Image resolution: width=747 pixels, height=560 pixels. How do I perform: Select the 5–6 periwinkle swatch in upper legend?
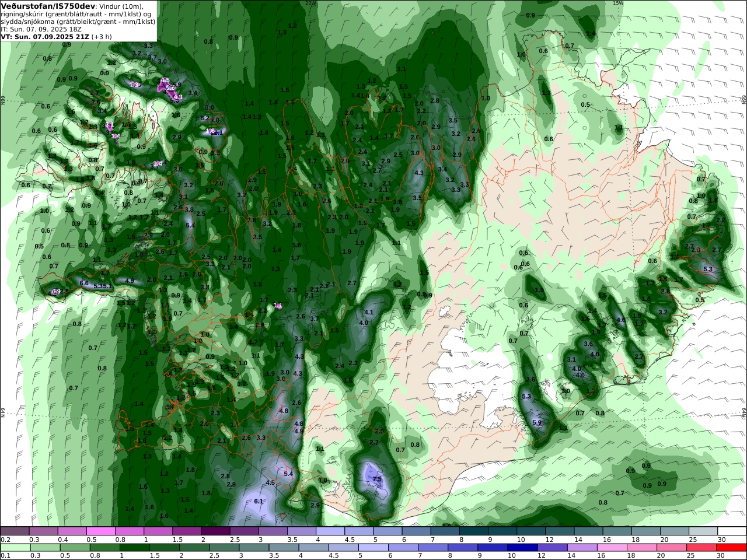[x=387, y=531]
